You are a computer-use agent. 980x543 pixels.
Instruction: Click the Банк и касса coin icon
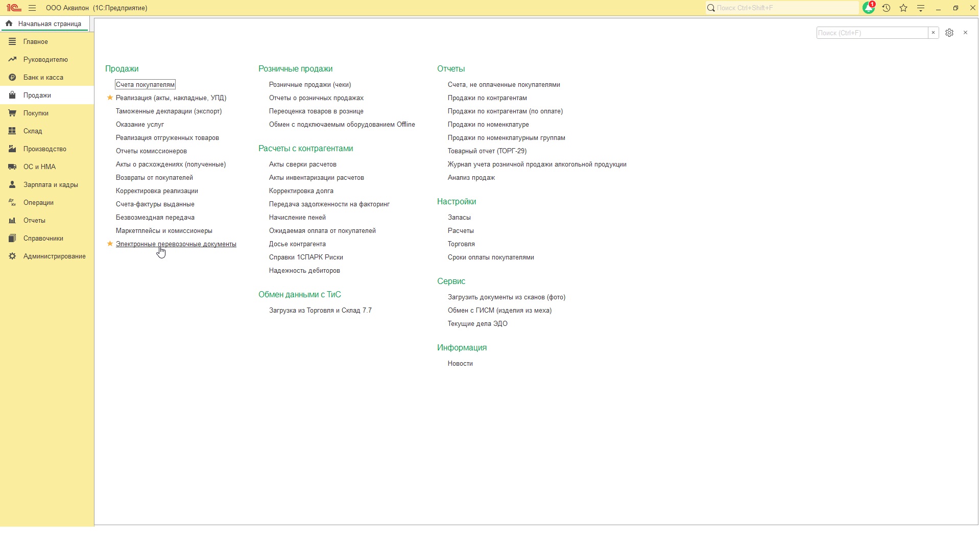coord(12,77)
